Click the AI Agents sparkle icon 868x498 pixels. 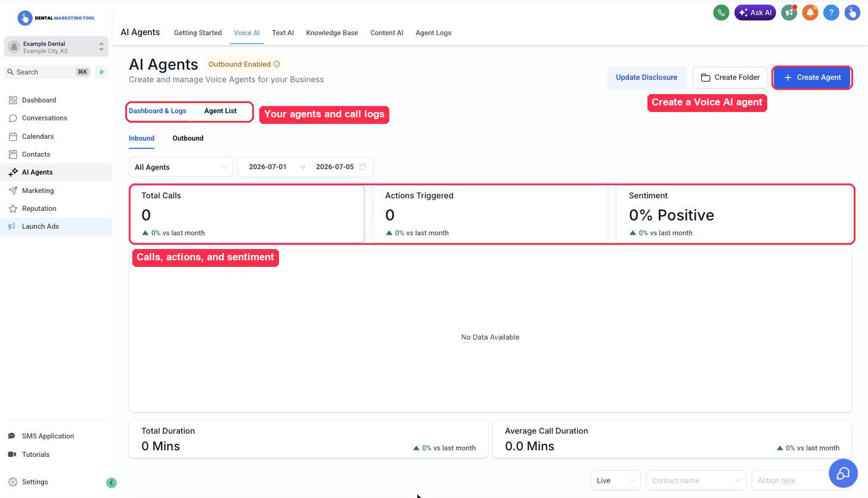tap(13, 172)
